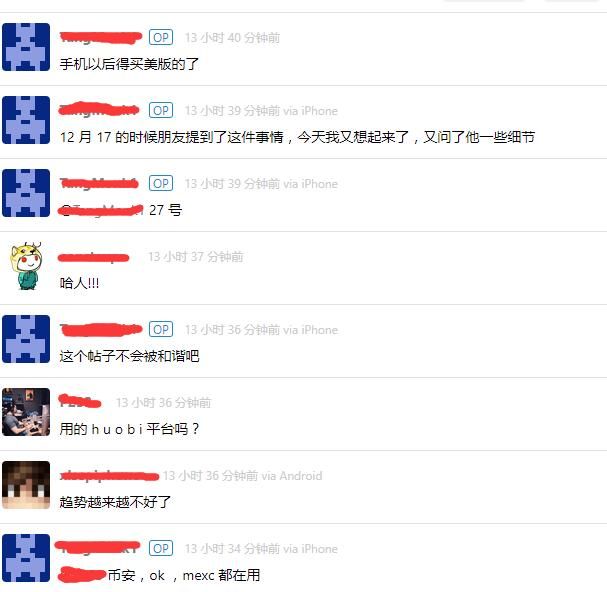Open the mentioned user link before 27 号

pyautogui.click(x=101, y=210)
